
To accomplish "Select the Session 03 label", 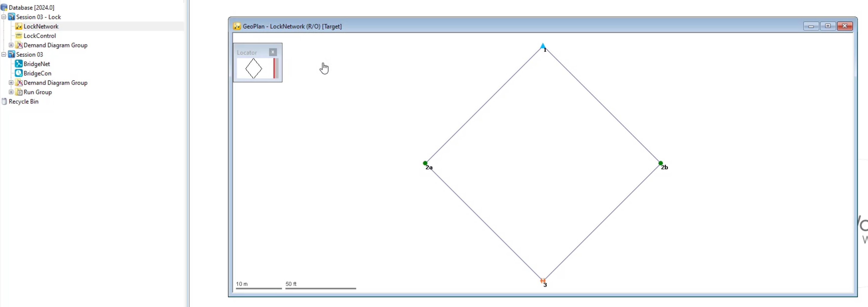I will [30, 55].
